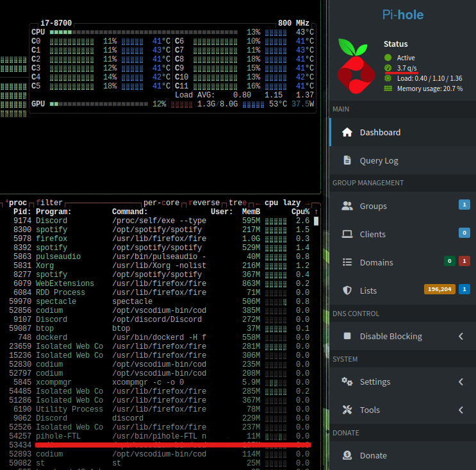Click left arrow before cpu sort

tap(258, 203)
